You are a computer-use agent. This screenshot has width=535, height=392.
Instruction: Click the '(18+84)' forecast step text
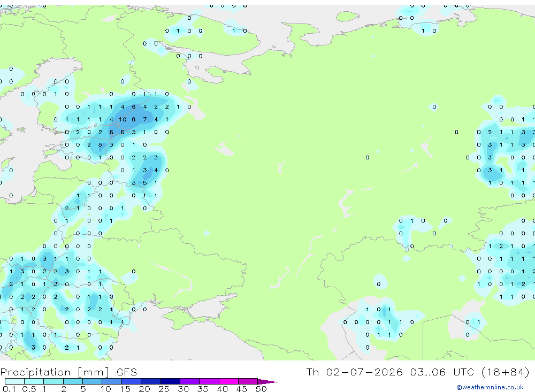click(x=506, y=372)
